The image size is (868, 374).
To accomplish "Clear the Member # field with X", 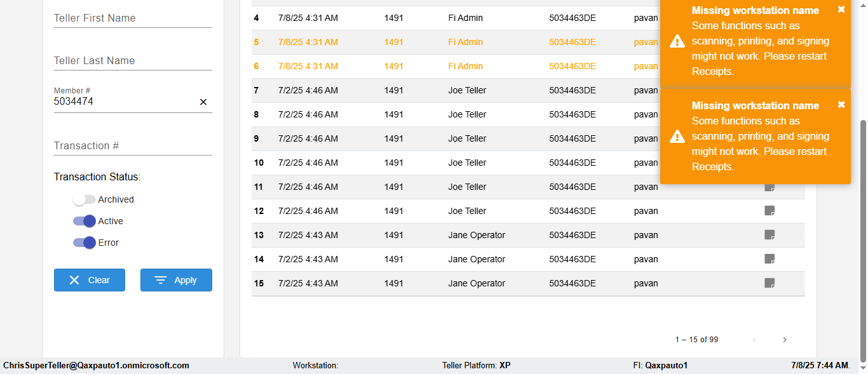I will [x=203, y=102].
